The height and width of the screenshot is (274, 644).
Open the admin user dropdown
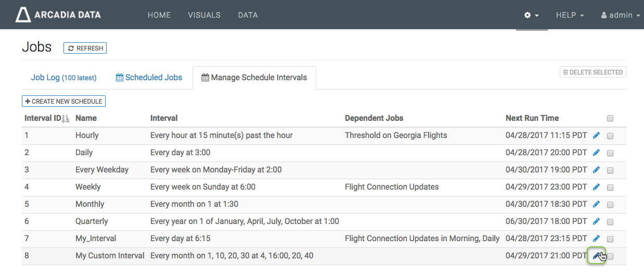click(620, 16)
